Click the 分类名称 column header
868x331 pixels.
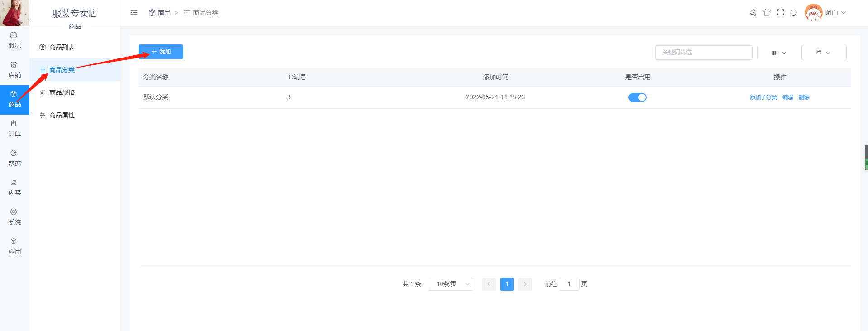156,78
